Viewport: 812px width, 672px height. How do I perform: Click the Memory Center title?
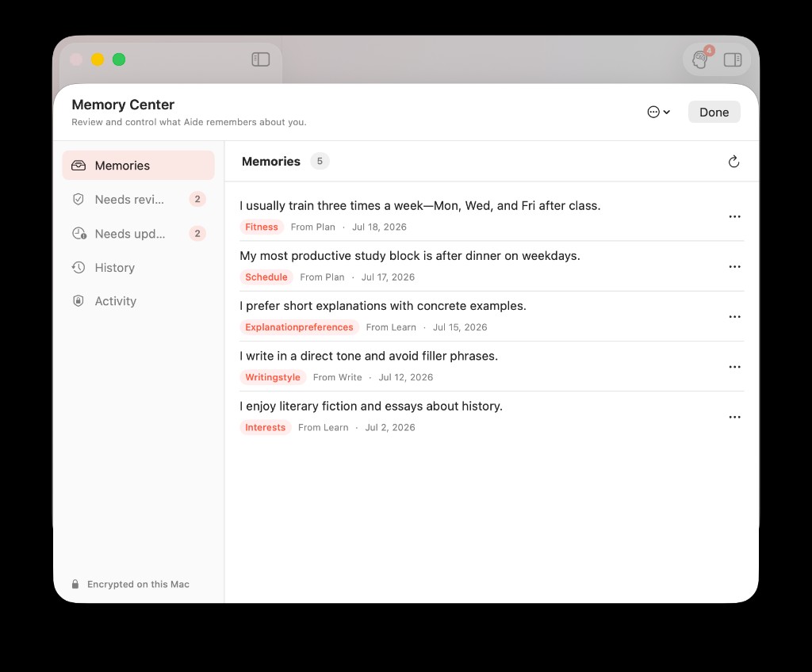pos(123,105)
